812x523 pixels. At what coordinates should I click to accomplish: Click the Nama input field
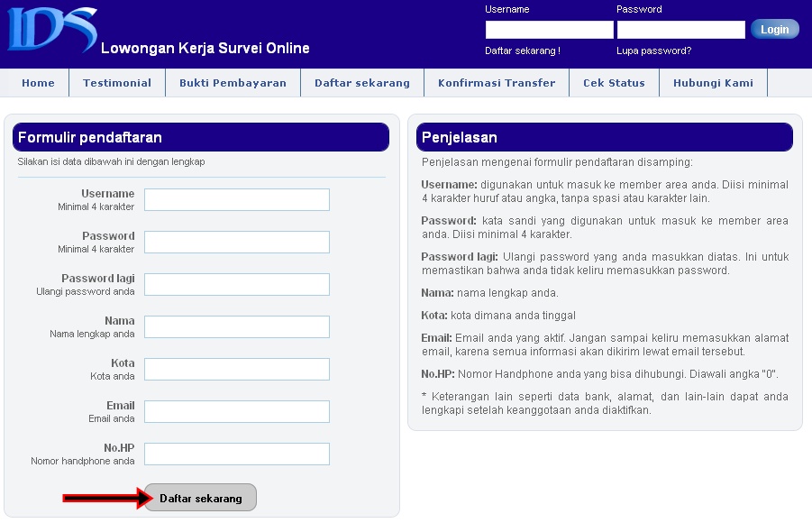pos(237,326)
